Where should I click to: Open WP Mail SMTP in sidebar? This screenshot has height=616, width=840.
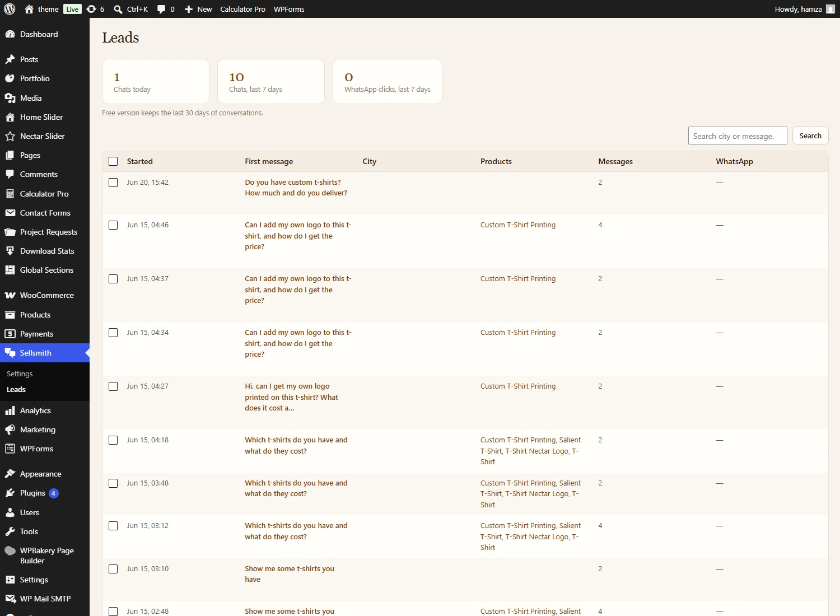(x=45, y=599)
